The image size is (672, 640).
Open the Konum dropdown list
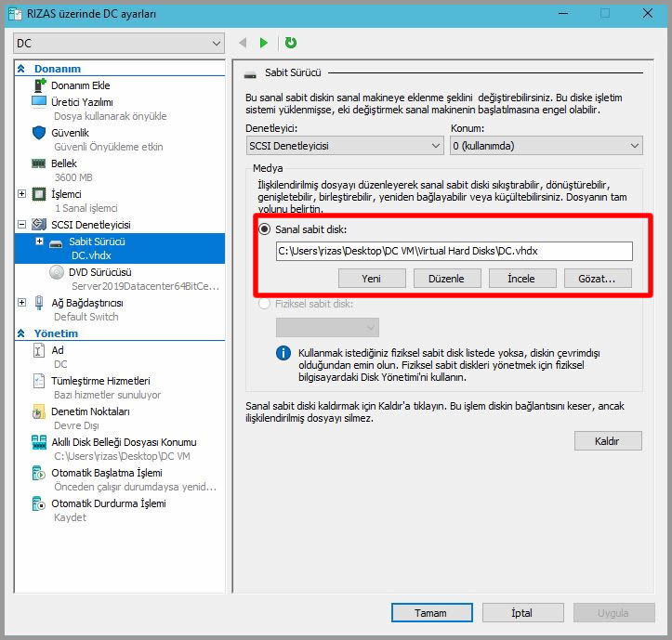[546, 146]
